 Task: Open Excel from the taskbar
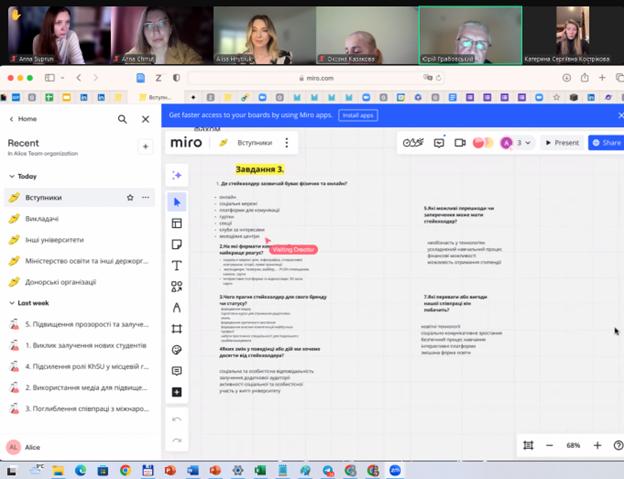pyautogui.click(x=260, y=471)
